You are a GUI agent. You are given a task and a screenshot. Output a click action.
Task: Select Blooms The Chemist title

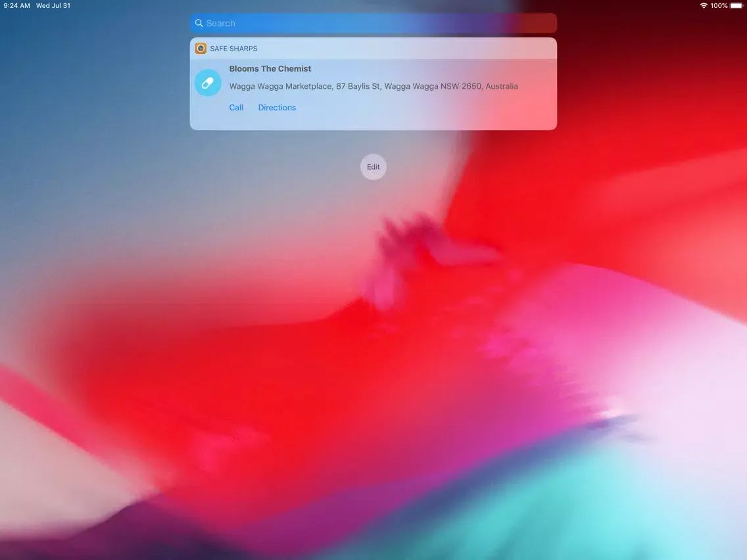270,68
